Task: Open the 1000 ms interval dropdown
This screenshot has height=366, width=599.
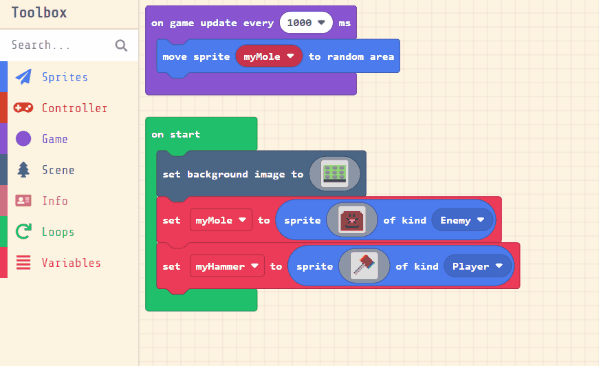Action: [x=306, y=23]
